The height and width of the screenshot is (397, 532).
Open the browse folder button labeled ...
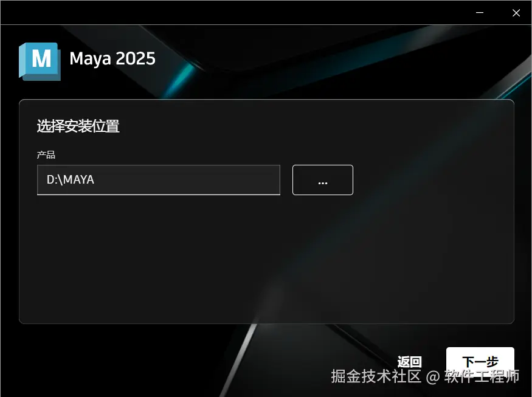click(x=323, y=180)
